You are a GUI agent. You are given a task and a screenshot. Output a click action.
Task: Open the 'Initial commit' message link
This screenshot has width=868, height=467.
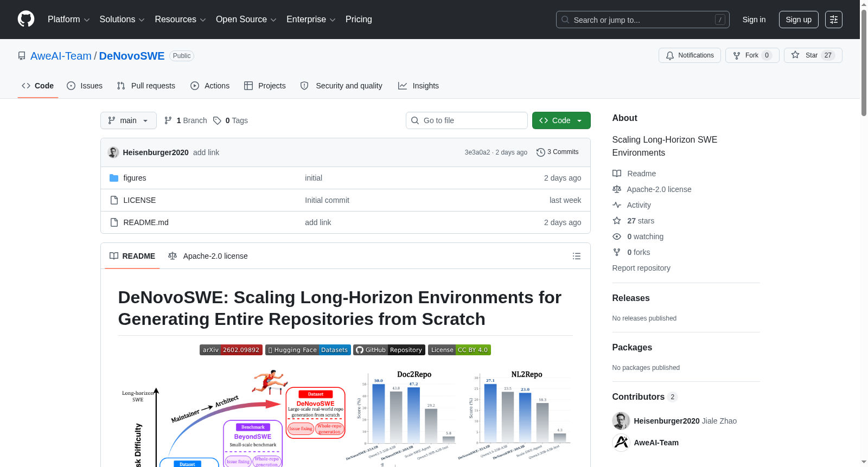click(327, 200)
